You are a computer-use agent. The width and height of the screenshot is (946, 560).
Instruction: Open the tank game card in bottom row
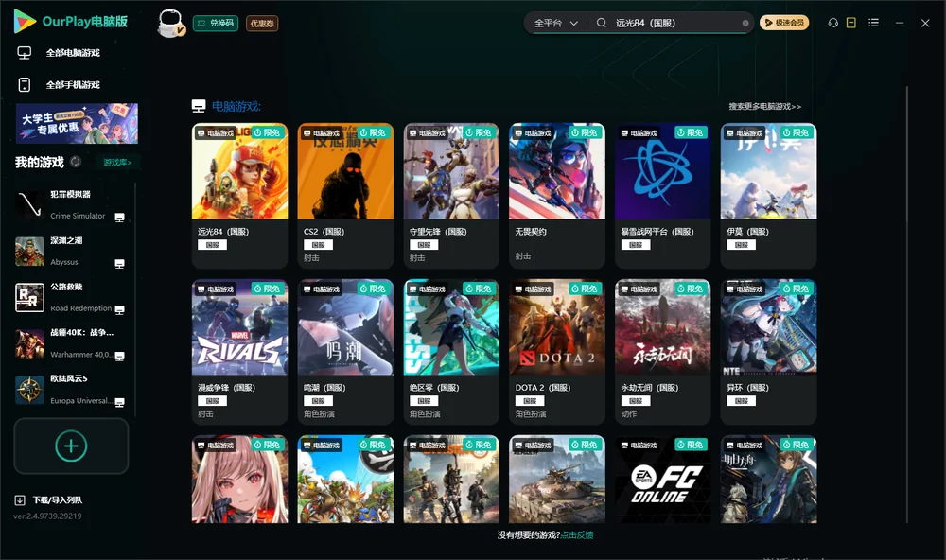557,480
